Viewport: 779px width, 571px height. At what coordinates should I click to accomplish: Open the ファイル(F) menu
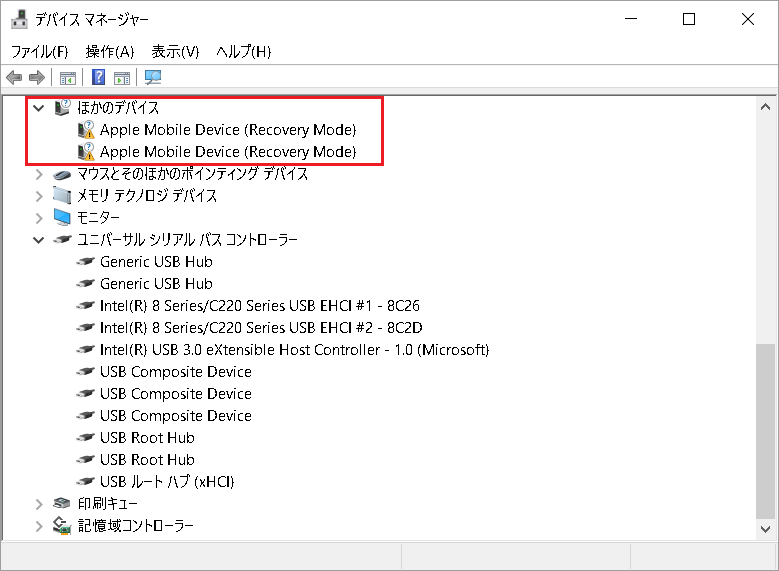40,52
